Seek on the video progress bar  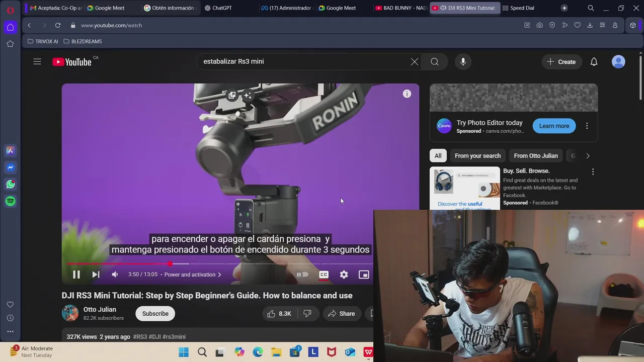220,263
